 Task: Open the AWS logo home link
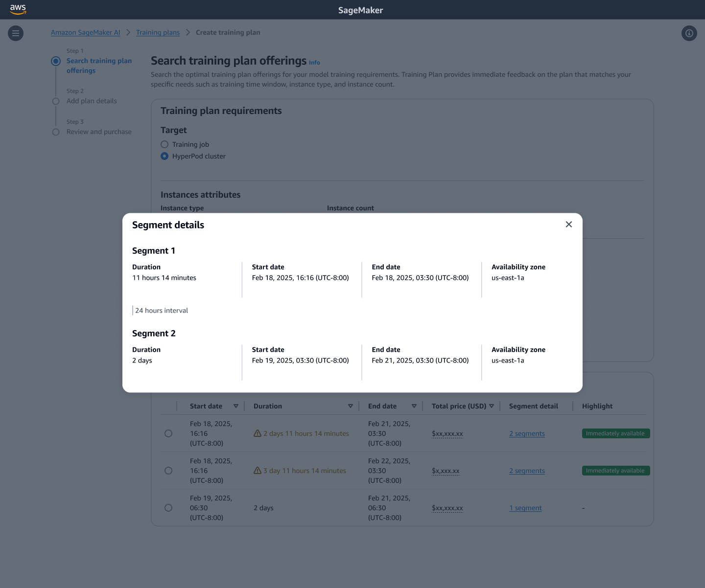18,9
